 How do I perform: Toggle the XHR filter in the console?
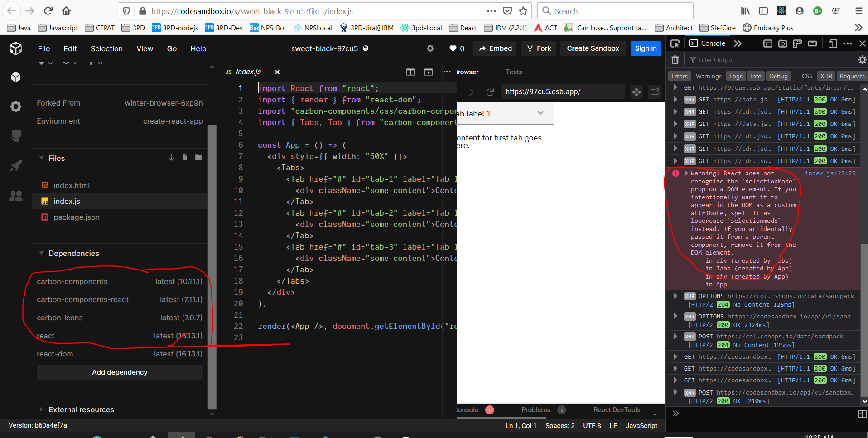coord(826,76)
